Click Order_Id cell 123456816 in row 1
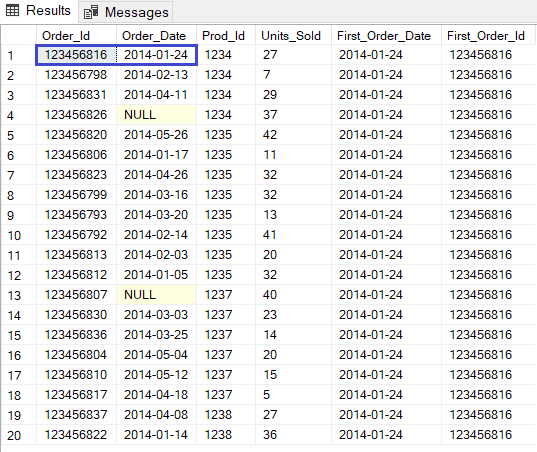 pos(76,55)
